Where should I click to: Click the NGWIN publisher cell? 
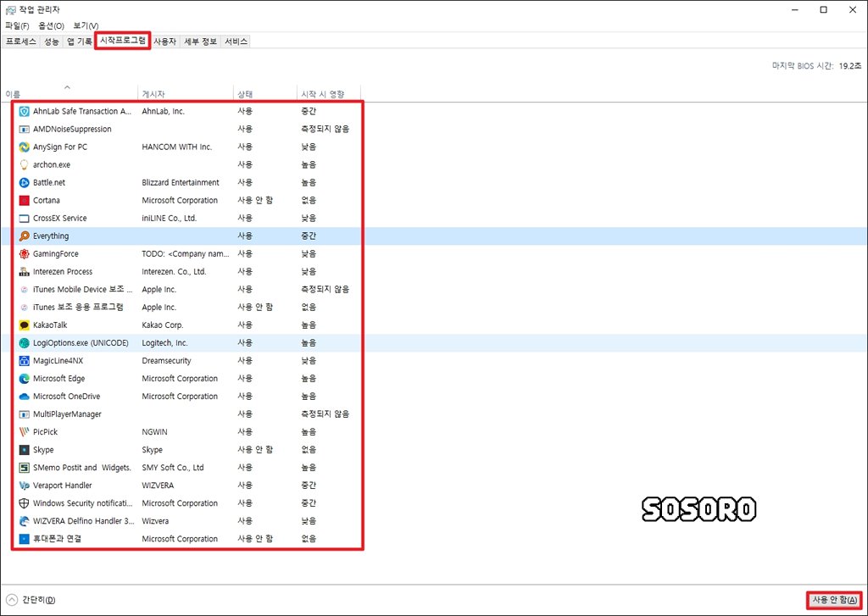[154, 431]
